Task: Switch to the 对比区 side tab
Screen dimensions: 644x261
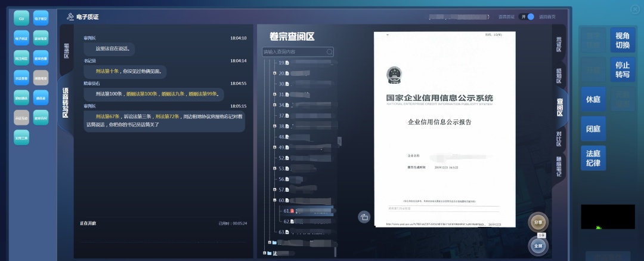Action: 559,139
